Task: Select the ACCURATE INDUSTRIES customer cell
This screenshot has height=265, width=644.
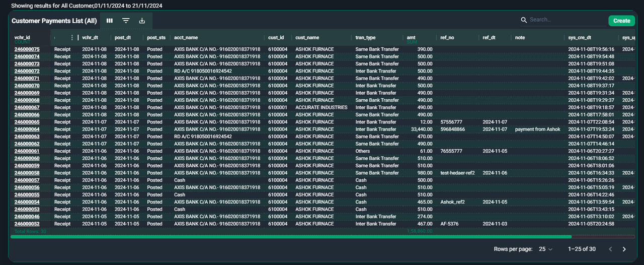Action: tap(321, 107)
